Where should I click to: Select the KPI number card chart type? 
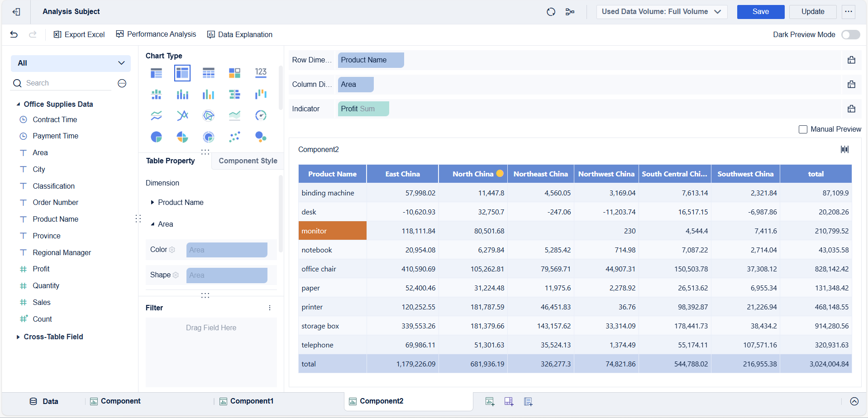[x=261, y=73]
